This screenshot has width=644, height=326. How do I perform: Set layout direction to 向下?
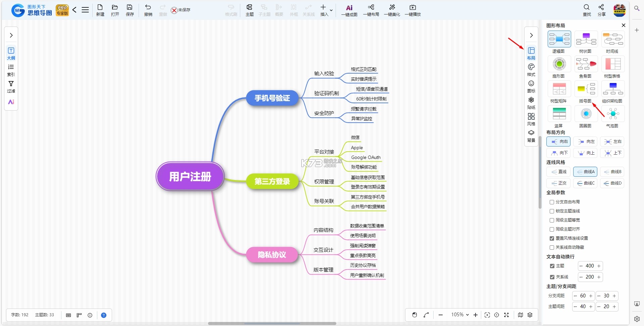558,153
